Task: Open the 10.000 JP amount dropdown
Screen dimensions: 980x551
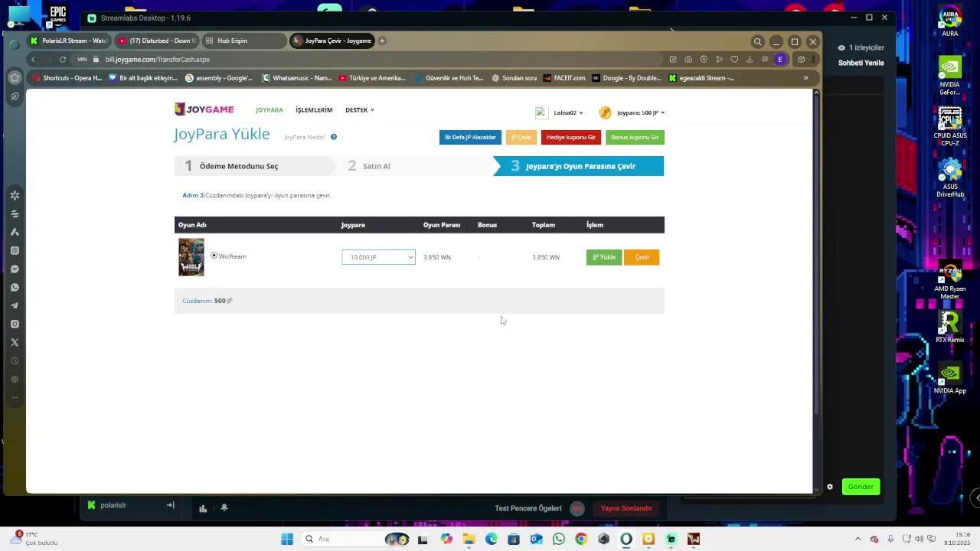Action: (378, 257)
